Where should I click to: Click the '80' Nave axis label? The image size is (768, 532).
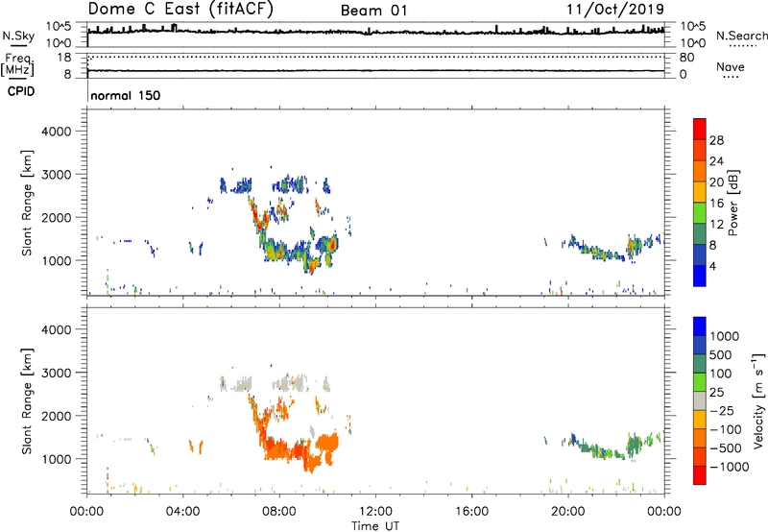pyautogui.click(x=686, y=58)
